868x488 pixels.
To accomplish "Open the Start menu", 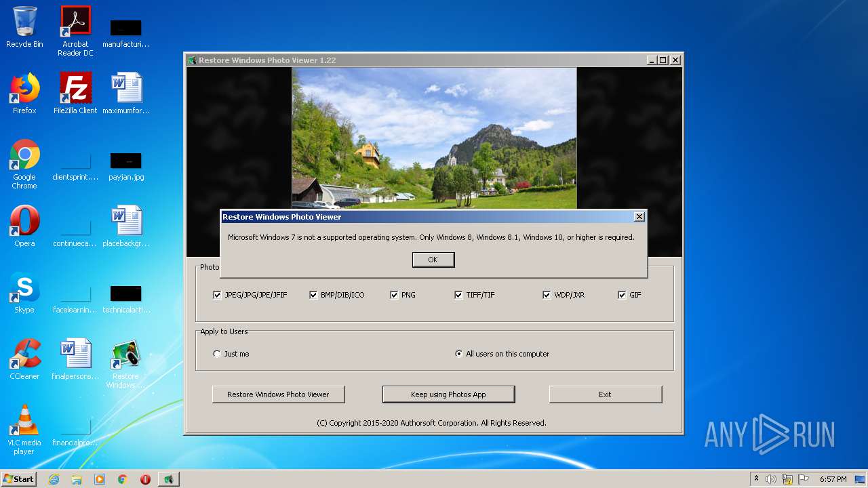I will coord(19,479).
